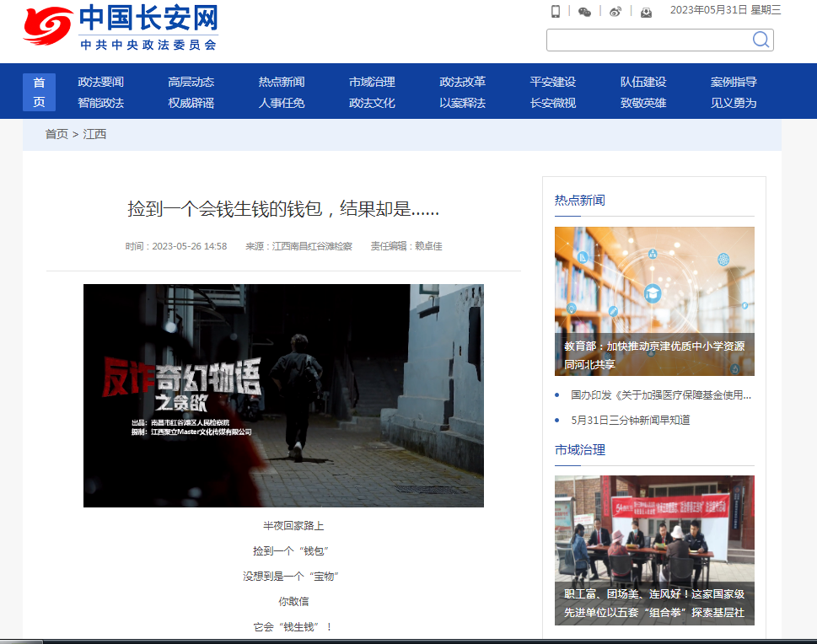
Task: Open 人事任免 navigation item
Action: [282, 103]
